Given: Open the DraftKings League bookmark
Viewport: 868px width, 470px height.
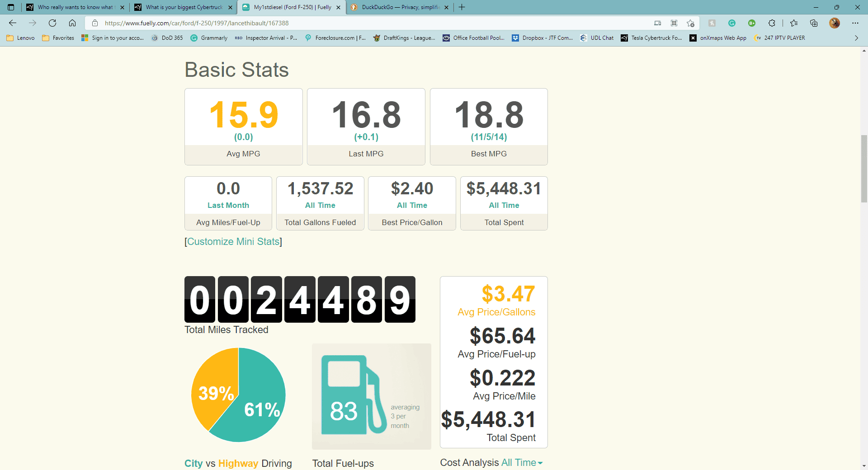Looking at the screenshot, I should (x=404, y=38).
